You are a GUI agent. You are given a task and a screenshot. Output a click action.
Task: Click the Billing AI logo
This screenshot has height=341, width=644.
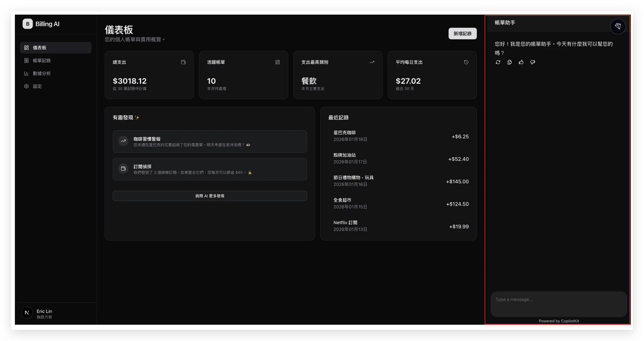pos(27,24)
